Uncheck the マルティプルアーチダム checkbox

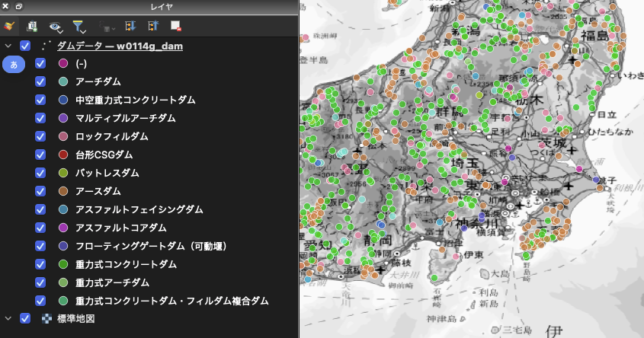pyautogui.click(x=40, y=118)
